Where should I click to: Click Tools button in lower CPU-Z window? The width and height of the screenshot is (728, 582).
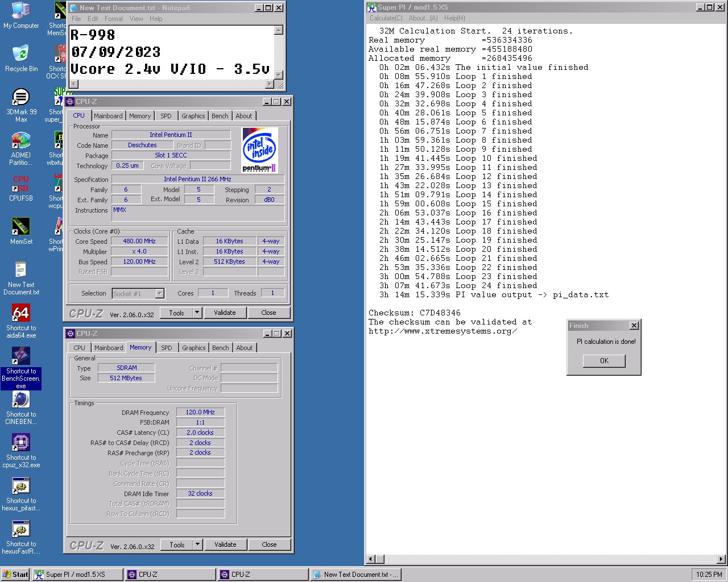pyautogui.click(x=177, y=544)
